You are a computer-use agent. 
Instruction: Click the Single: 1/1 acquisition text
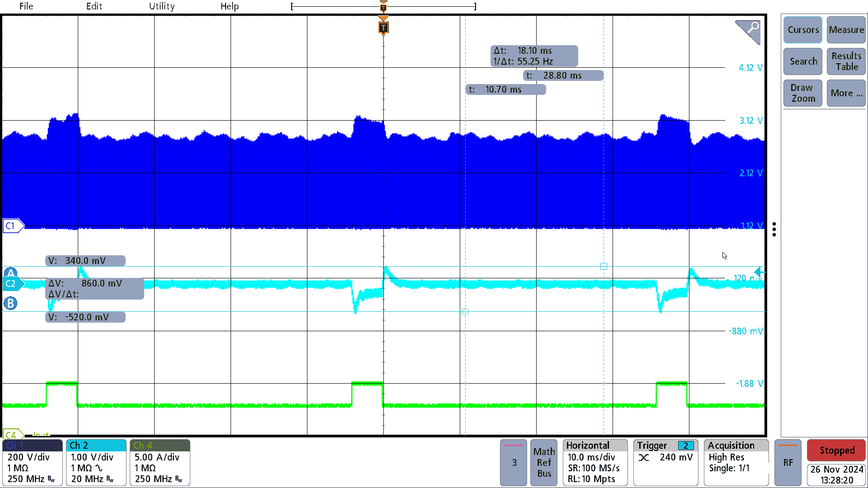click(729, 468)
